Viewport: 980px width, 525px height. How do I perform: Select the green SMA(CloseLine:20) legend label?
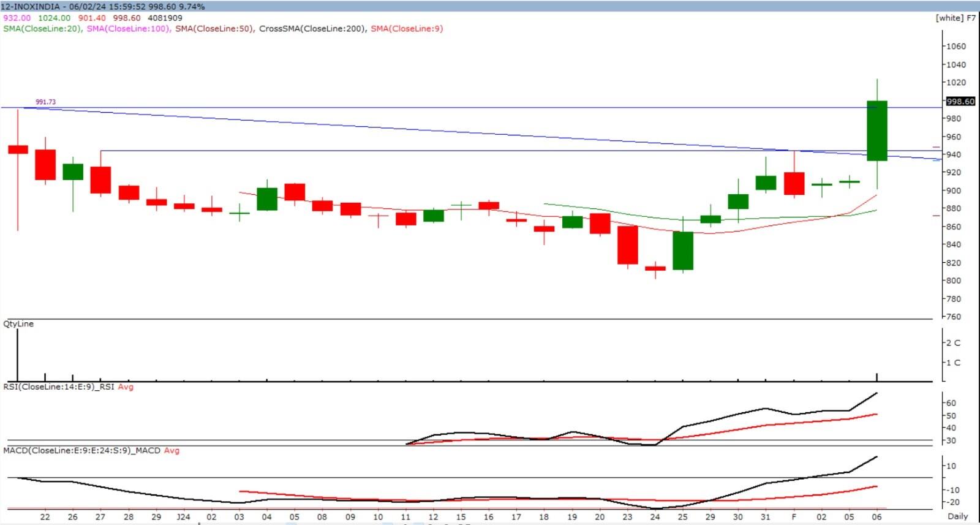point(42,29)
